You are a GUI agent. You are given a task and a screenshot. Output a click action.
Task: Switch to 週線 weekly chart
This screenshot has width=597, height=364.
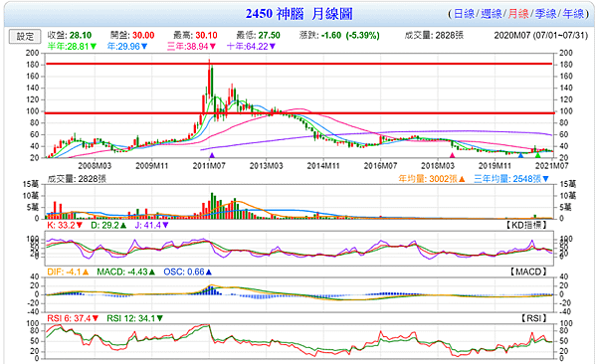491,14
